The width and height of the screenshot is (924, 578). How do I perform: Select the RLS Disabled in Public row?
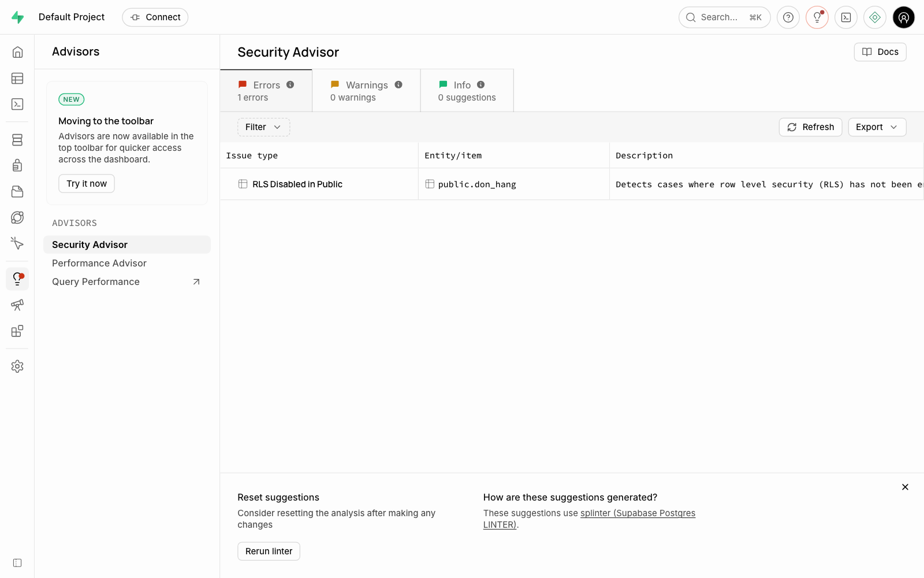tap(572, 184)
